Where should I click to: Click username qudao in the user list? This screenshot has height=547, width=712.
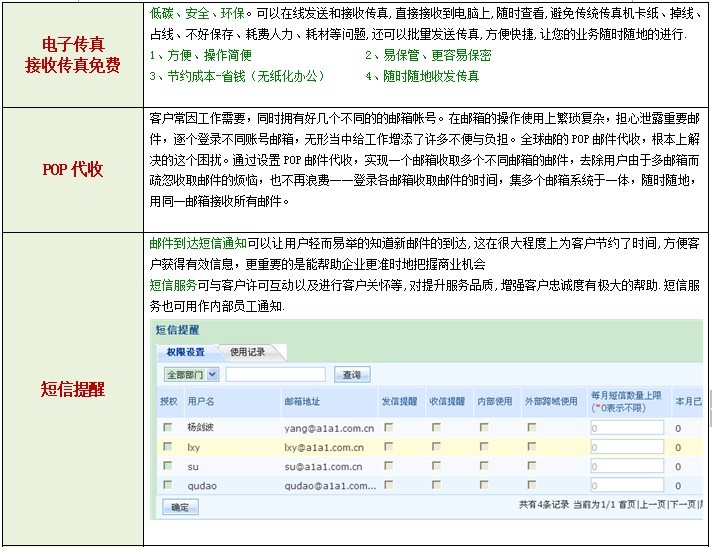202,486
